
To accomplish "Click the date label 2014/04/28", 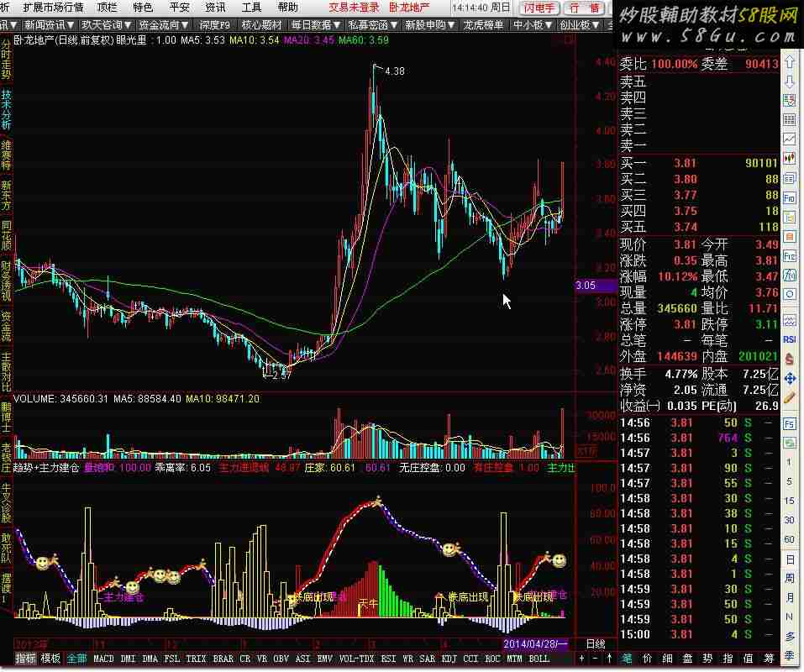I will pos(535,644).
